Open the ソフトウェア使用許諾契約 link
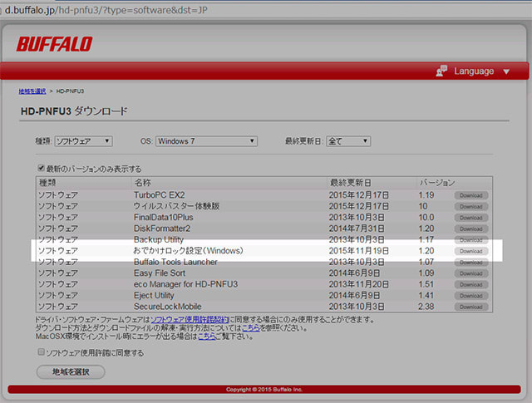Viewport: 532px width, 403px height. (190, 320)
